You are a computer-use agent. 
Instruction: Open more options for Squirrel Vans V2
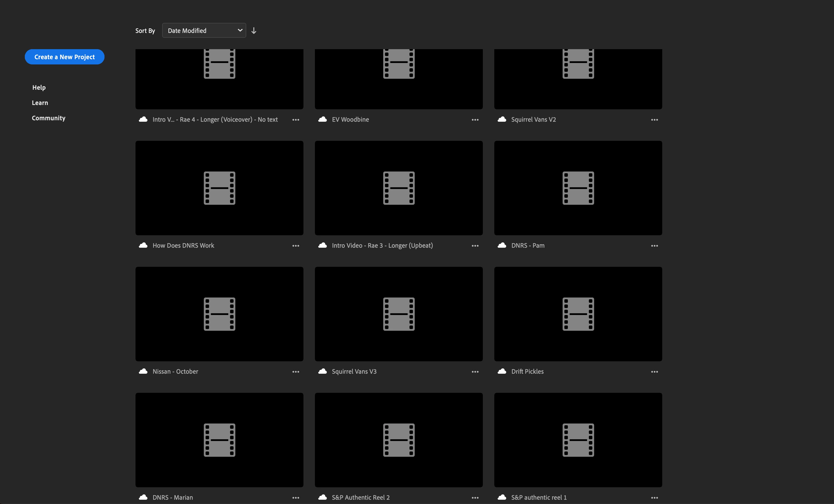point(654,120)
